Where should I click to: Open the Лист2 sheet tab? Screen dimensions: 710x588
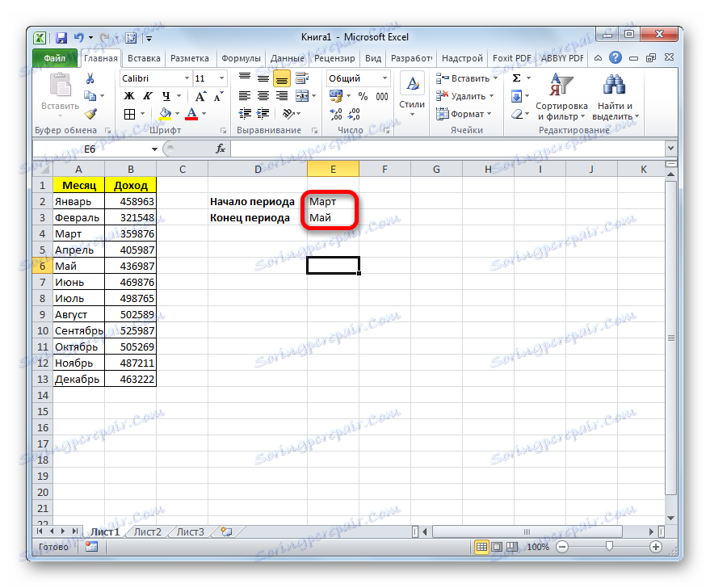click(x=148, y=532)
